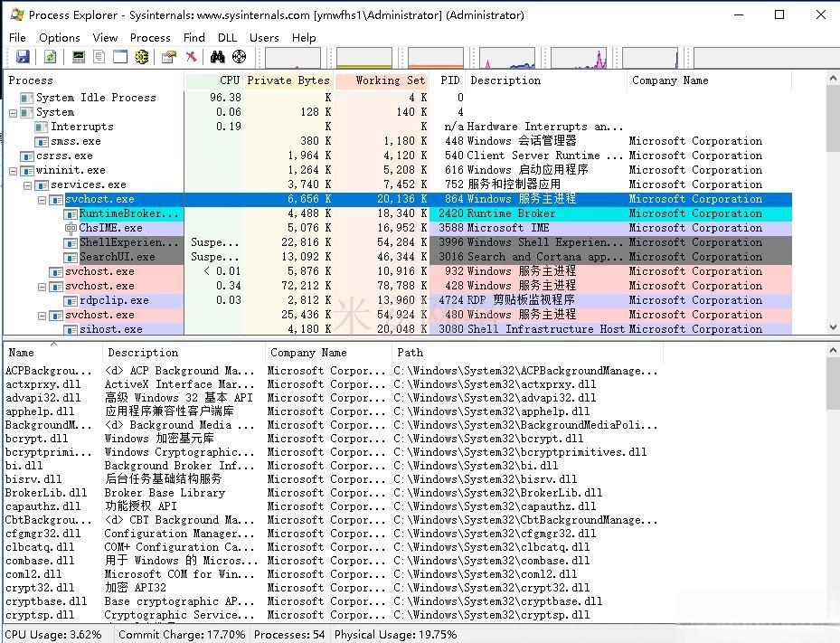Viewport: 840px width, 643px height.
Task: Sort DLL list by Name column header
Action: coord(52,353)
